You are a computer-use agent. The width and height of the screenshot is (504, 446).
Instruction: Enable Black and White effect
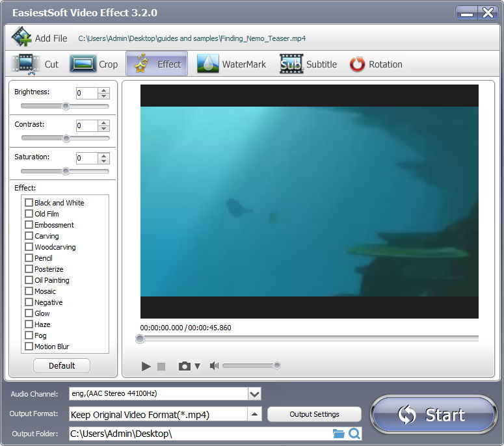29,202
